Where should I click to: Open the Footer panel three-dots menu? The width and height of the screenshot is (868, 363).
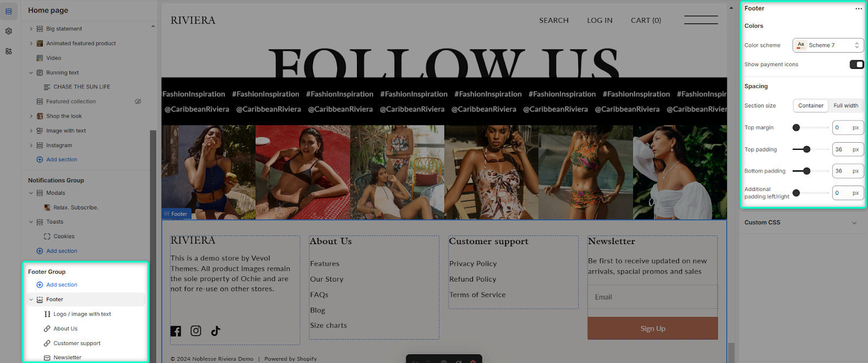coord(858,9)
